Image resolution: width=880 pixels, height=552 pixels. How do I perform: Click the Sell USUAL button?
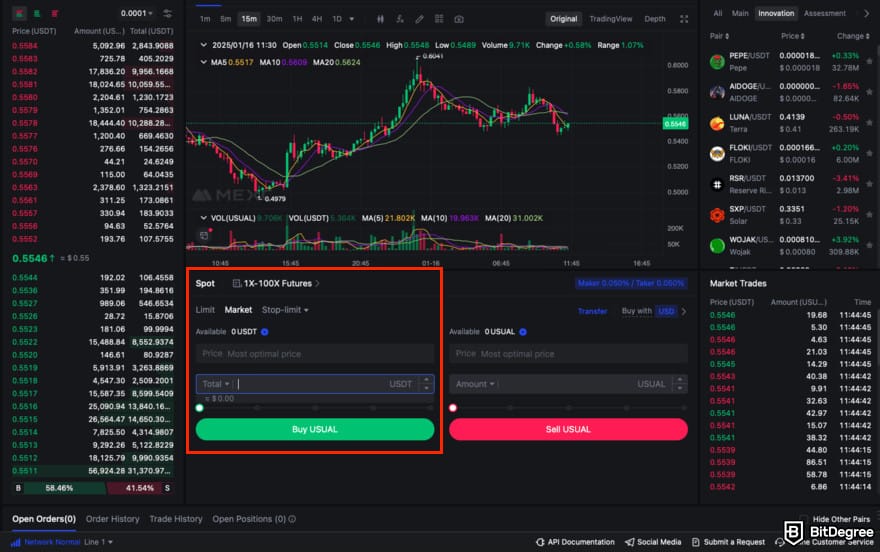point(568,429)
